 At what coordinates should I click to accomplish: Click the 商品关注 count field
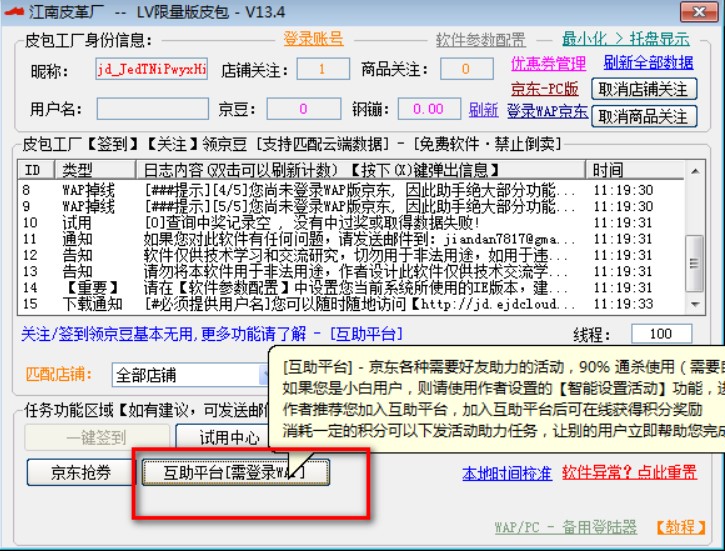tap(467, 69)
